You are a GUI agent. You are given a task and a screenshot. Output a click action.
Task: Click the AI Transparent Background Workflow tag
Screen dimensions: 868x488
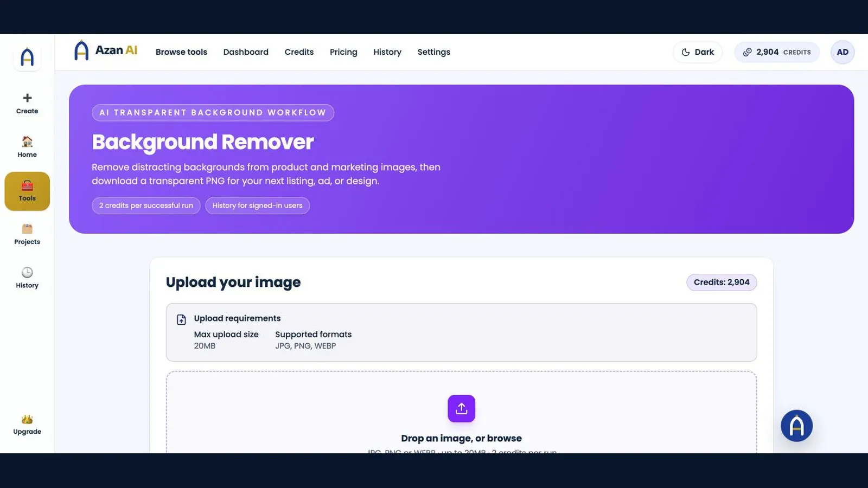pos(213,112)
